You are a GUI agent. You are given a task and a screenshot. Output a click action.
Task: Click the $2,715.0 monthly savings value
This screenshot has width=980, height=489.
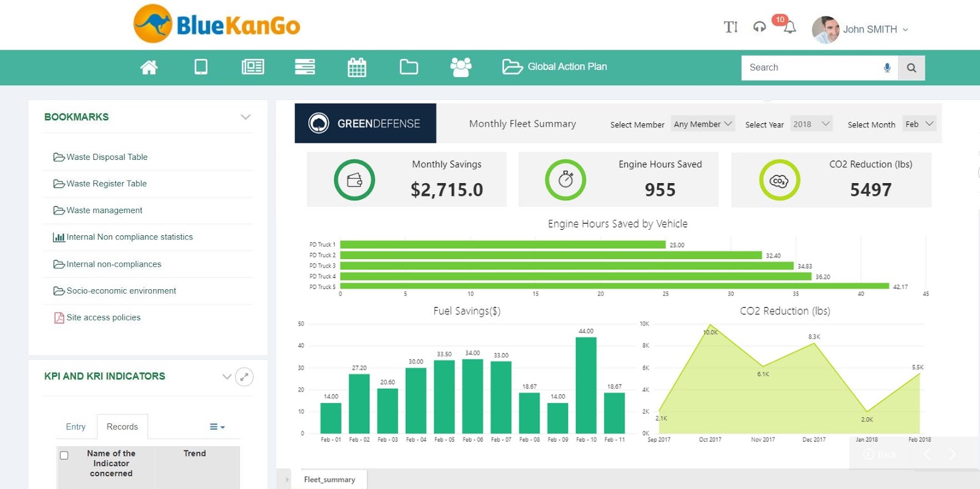tap(447, 190)
